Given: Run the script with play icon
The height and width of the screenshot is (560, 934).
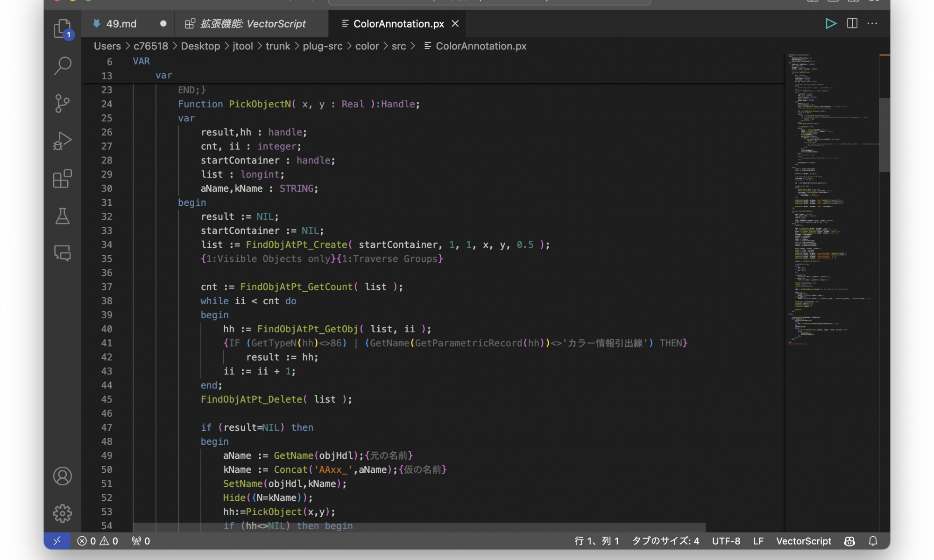Looking at the screenshot, I should [x=830, y=23].
